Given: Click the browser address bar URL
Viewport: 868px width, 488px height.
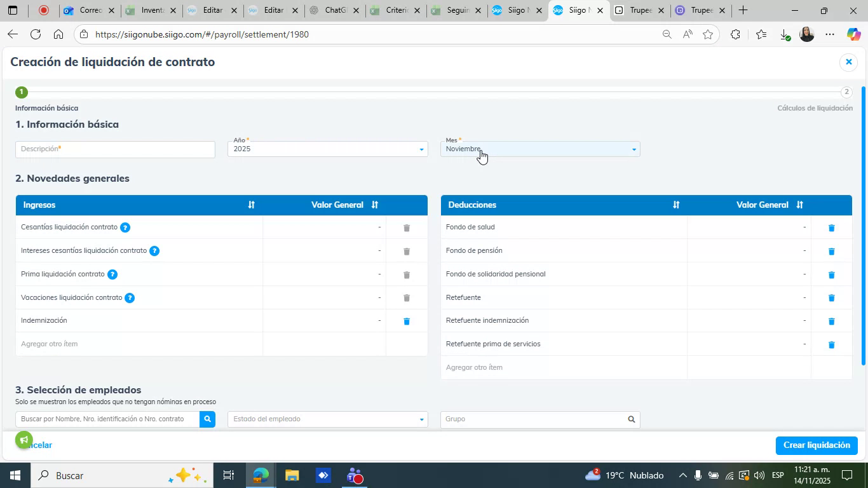Looking at the screenshot, I should (x=202, y=34).
